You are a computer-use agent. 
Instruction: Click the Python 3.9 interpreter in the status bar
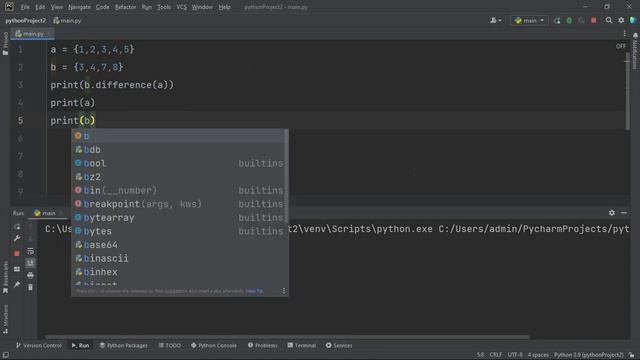[x=589, y=355]
